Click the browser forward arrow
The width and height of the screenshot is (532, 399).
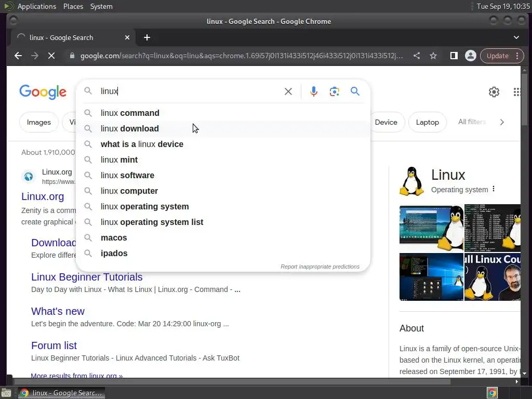pyautogui.click(x=35, y=56)
